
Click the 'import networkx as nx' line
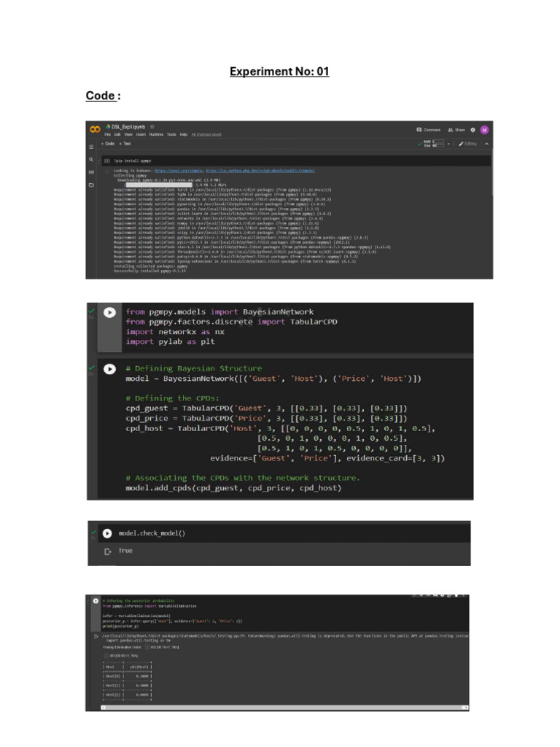(175, 332)
